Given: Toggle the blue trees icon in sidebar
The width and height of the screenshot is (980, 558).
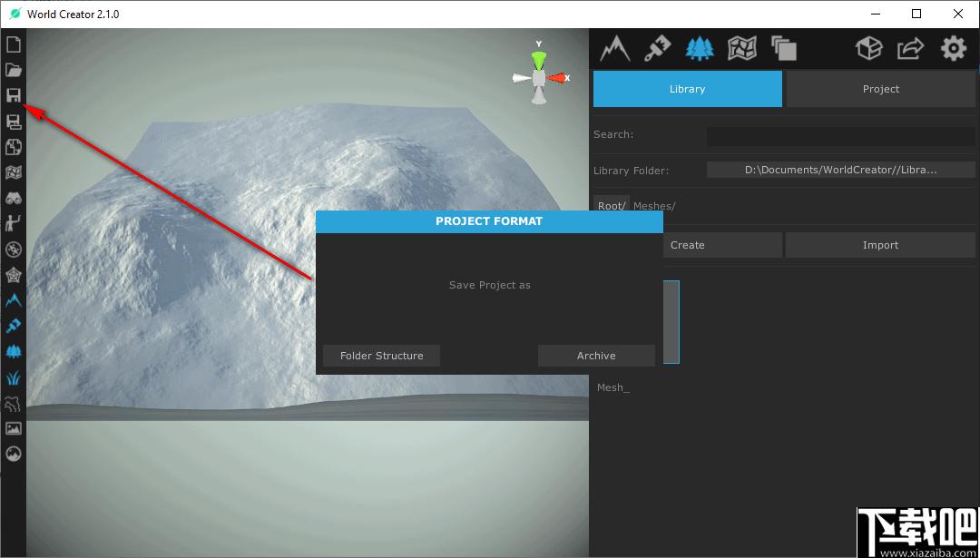Looking at the screenshot, I should (13, 351).
